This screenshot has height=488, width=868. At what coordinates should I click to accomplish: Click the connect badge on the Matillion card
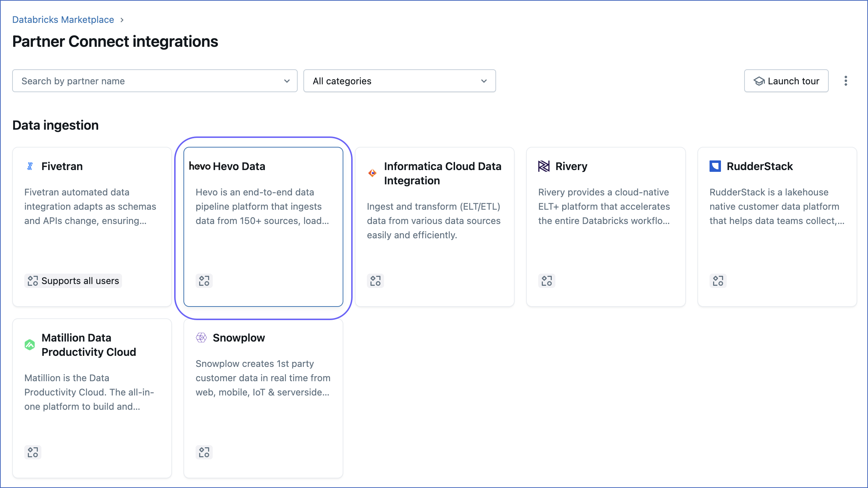click(x=32, y=452)
